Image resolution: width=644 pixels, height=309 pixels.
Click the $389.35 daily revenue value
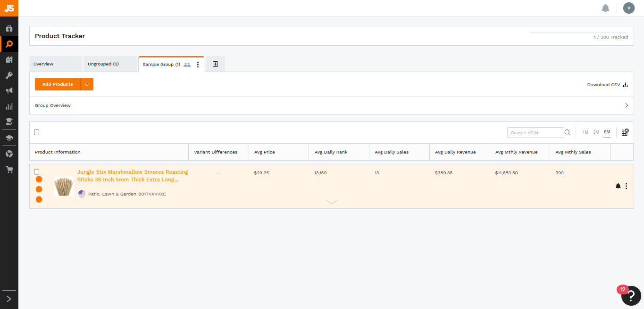click(x=443, y=173)
